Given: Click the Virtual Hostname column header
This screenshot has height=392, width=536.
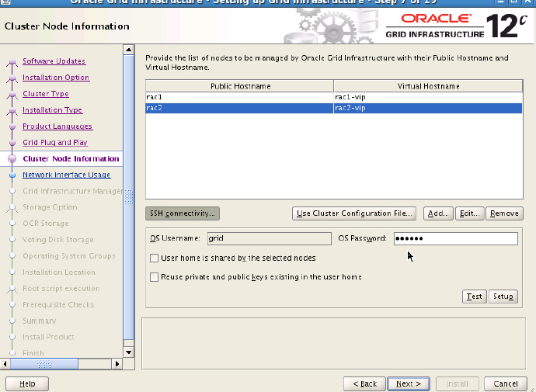Looking at the screenshot, I should (428, 86).
